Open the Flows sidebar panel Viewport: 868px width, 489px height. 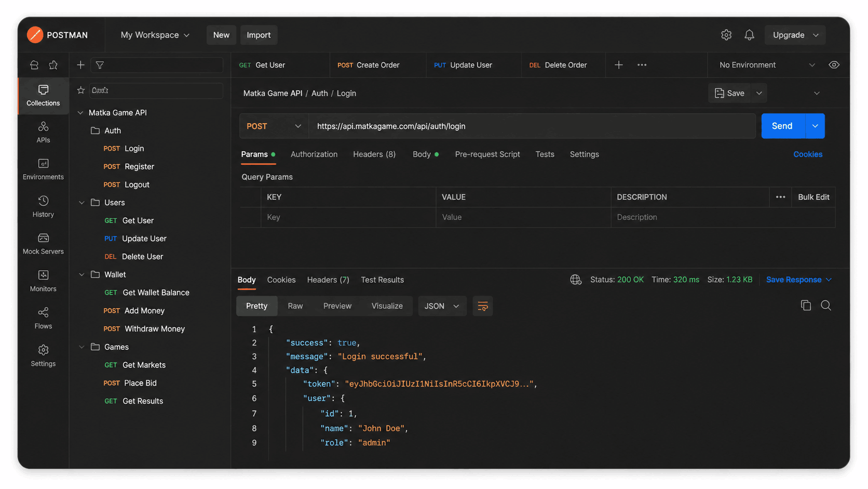[x=43, y=319]
